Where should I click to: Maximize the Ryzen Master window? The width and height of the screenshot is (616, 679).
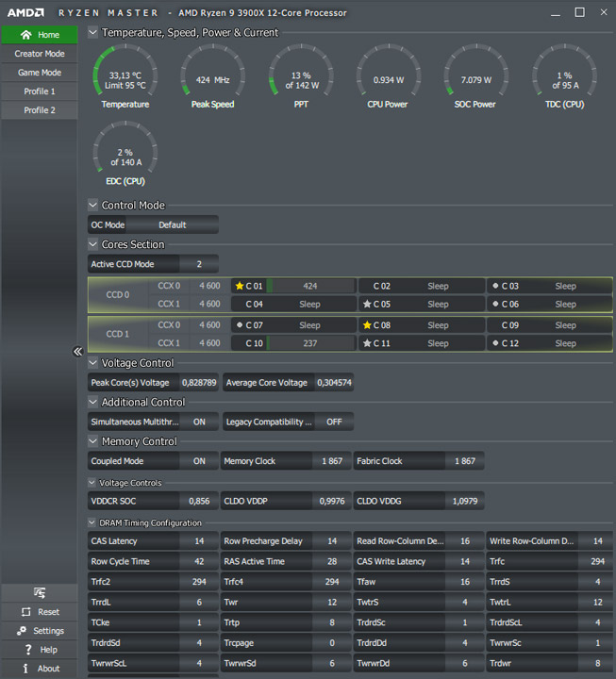[579, 12]
